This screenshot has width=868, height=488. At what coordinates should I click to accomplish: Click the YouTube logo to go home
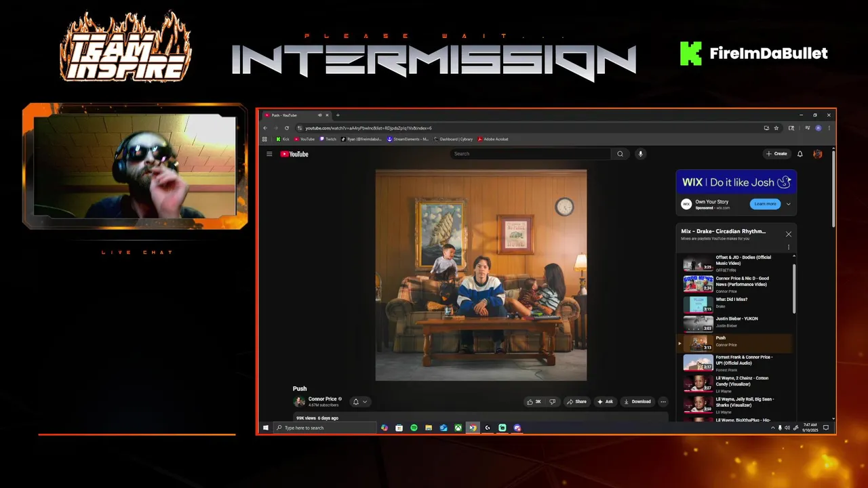pyautogui.click(x=294, y=154)
